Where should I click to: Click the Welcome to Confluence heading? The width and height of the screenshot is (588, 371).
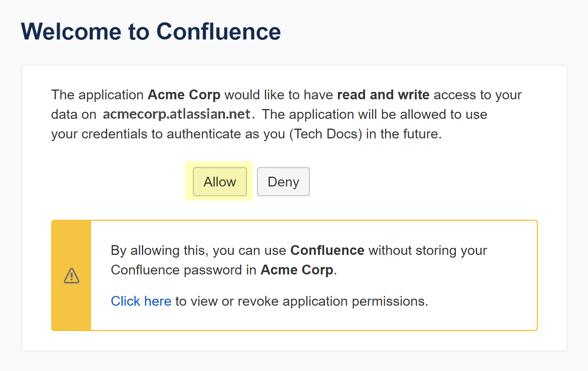pyautogui.click(x=152, y=31)
